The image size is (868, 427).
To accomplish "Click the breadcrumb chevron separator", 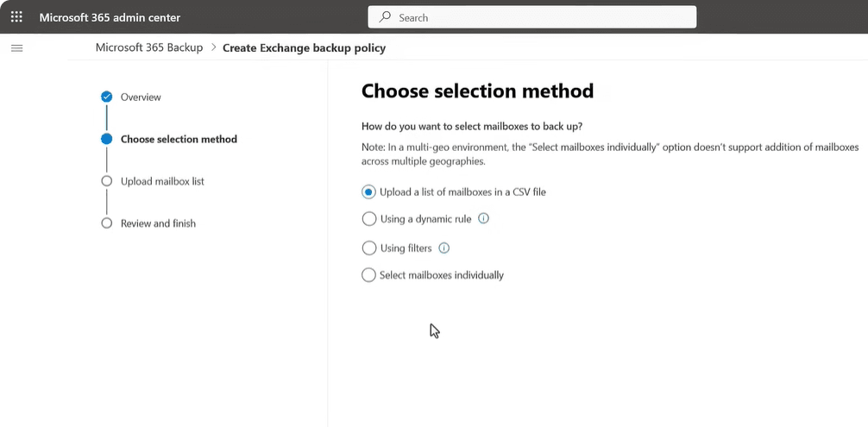I will click(213, 47).
